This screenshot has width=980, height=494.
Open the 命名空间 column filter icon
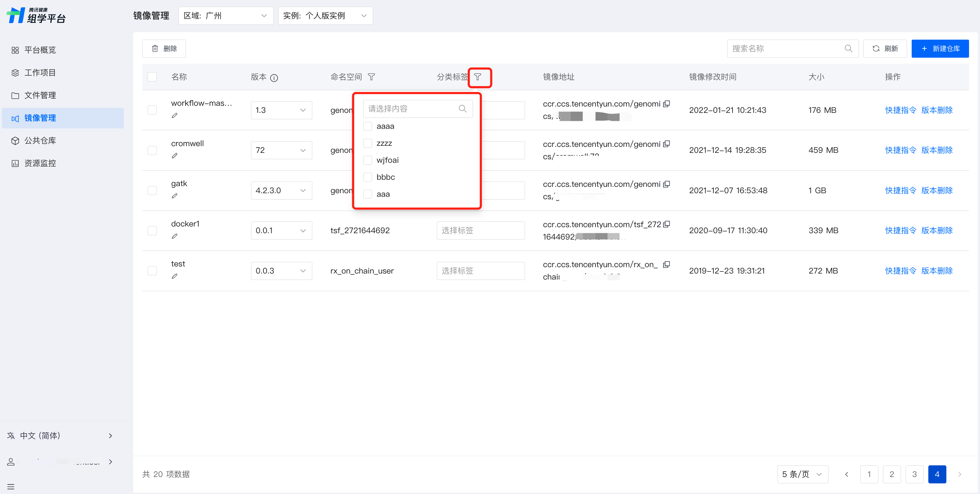pos(371,77)
